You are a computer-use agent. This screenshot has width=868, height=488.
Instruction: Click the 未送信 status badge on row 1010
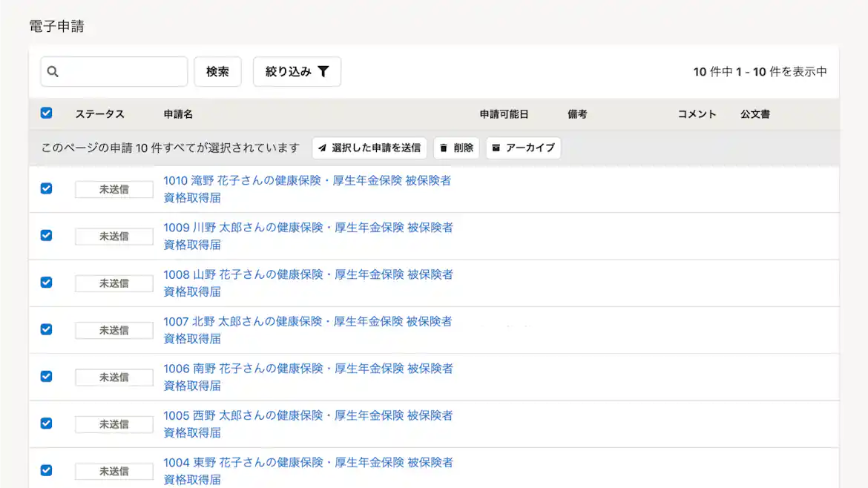tap(113, 189)
